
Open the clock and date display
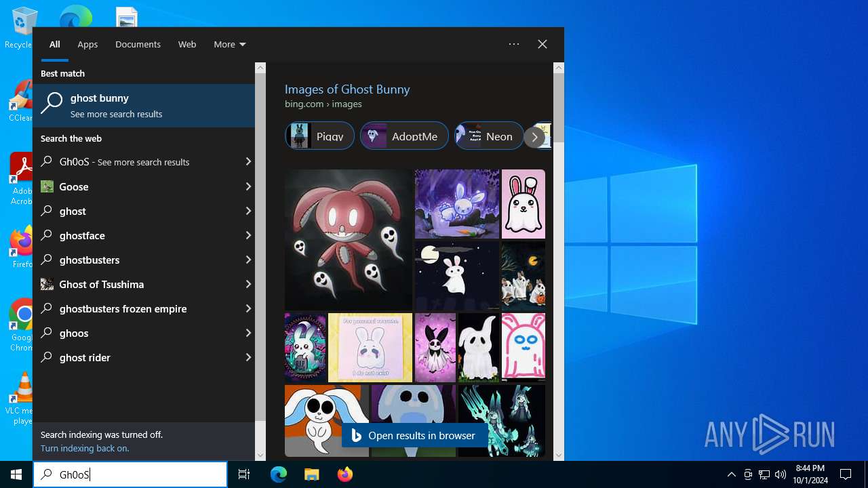(810, 474)
